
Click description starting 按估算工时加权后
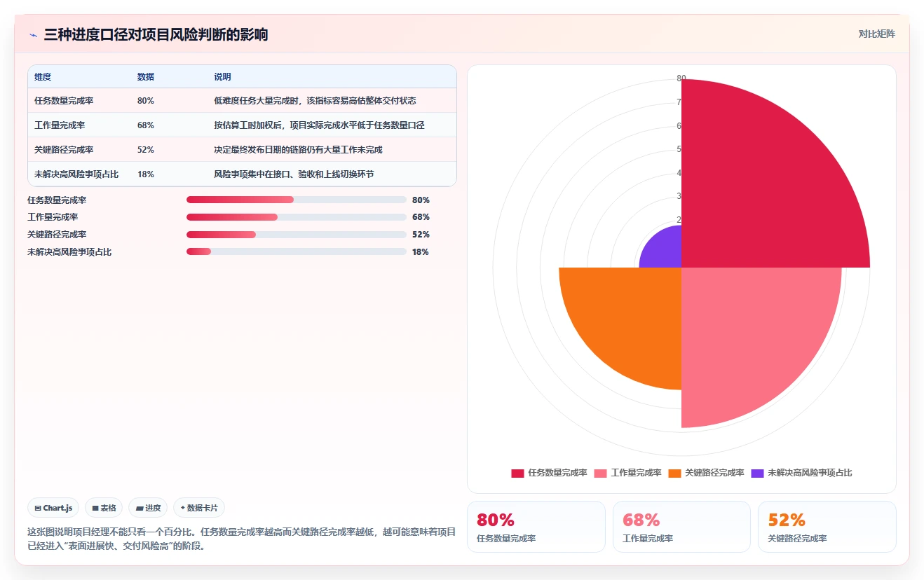319,125
